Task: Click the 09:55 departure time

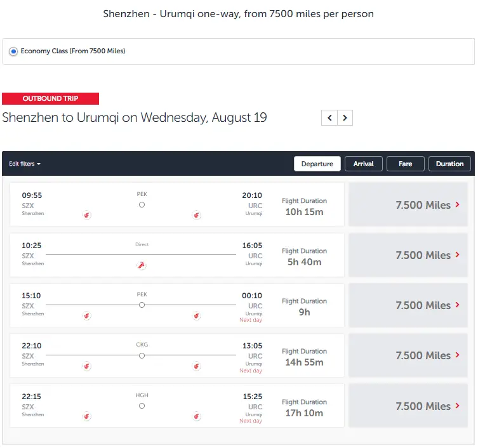Action: click(x=32, y=195)
